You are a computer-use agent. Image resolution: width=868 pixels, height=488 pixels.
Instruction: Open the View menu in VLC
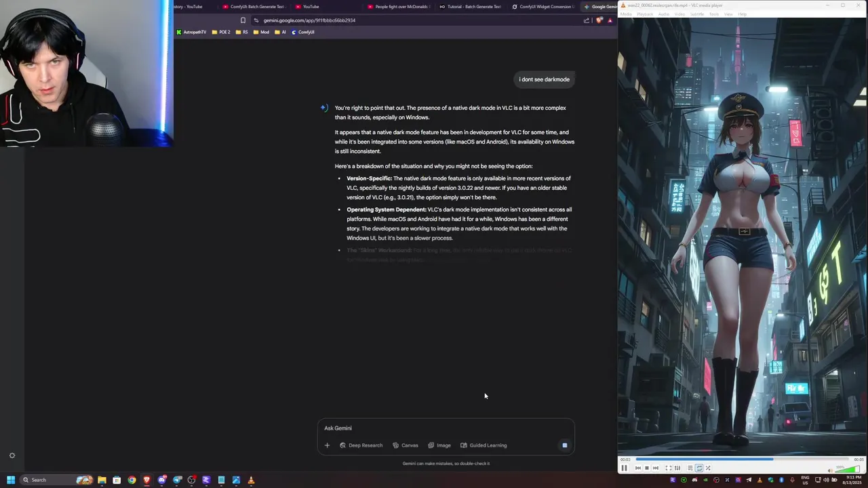[728, 14]
